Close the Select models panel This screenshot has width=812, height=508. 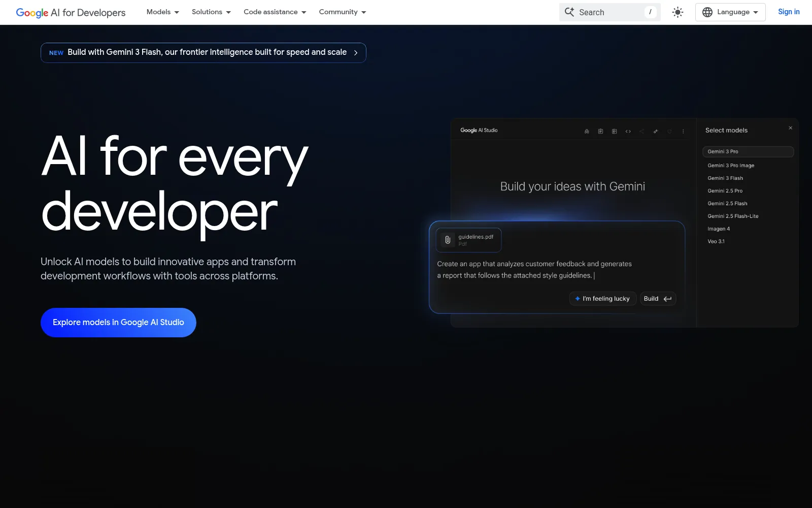790,128
